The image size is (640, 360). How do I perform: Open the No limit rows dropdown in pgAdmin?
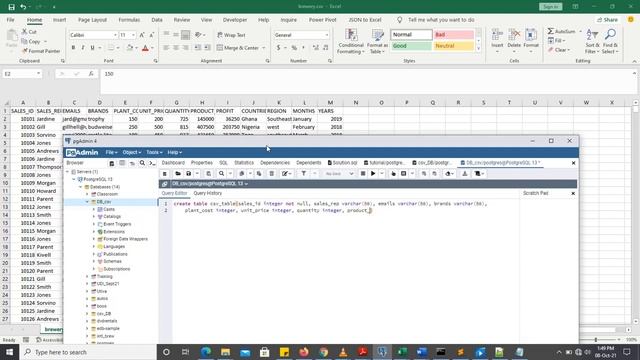tap(339, 173)
